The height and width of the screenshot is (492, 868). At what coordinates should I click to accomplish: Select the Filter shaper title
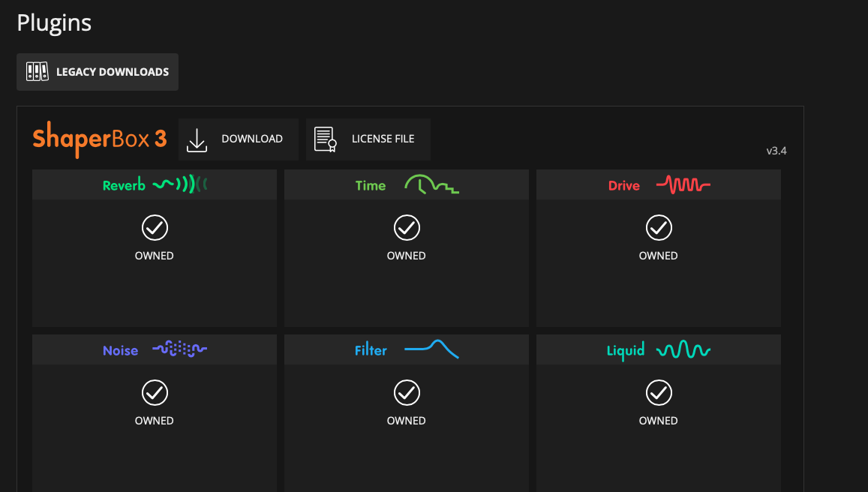(x=371, y=350)
